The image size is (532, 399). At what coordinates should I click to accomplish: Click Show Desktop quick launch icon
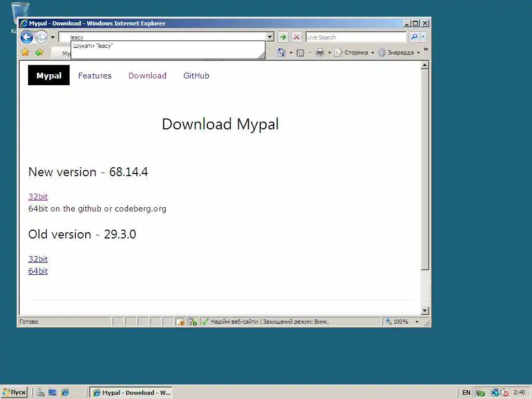pyautogui.click(x=52, y=393)
